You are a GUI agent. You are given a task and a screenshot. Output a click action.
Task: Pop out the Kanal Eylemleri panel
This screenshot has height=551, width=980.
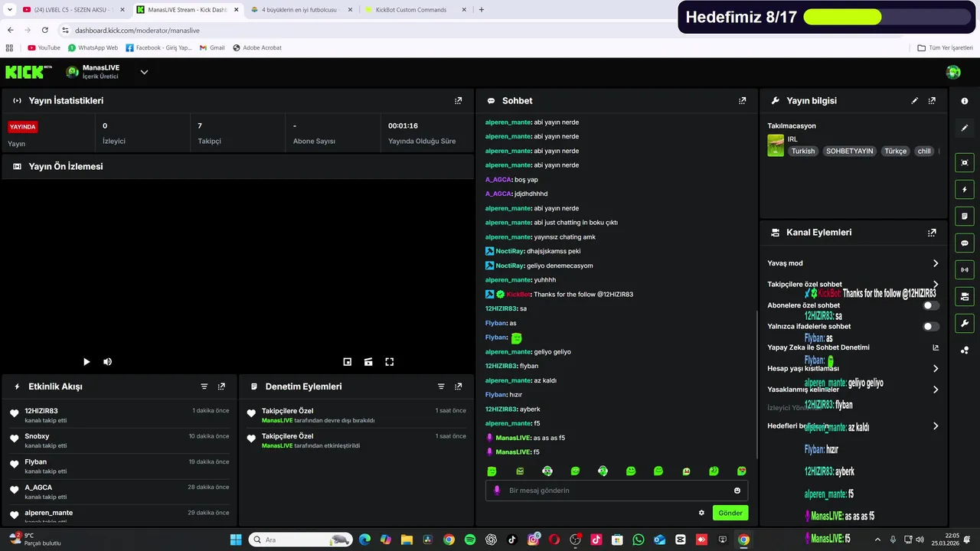(932, 232)
